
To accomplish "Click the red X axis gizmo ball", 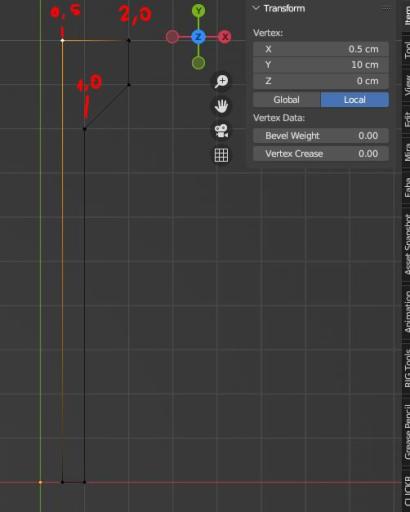I will [225, 37].
